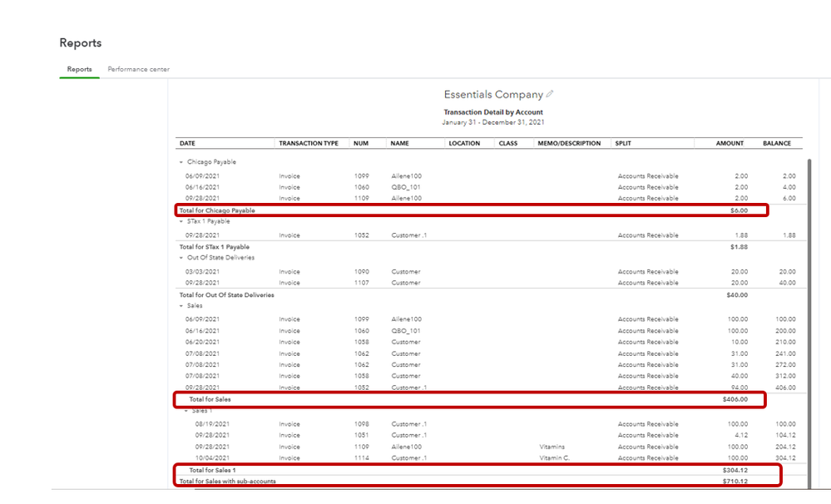Click the Total for Out Of State Deliveries label
This screenshot has height=504, width=831.
(x=227, y=295)
